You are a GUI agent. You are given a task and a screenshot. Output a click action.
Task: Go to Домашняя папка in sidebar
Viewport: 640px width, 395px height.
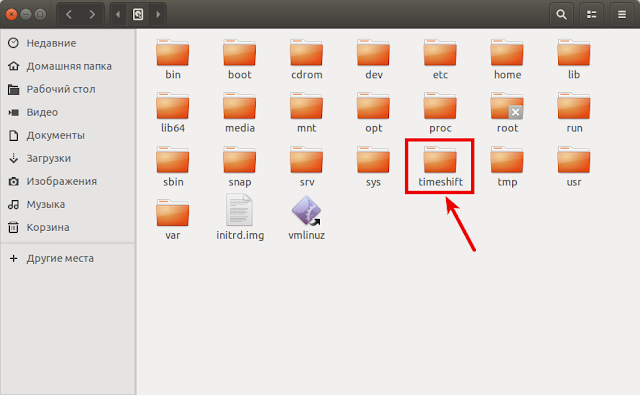68,66
